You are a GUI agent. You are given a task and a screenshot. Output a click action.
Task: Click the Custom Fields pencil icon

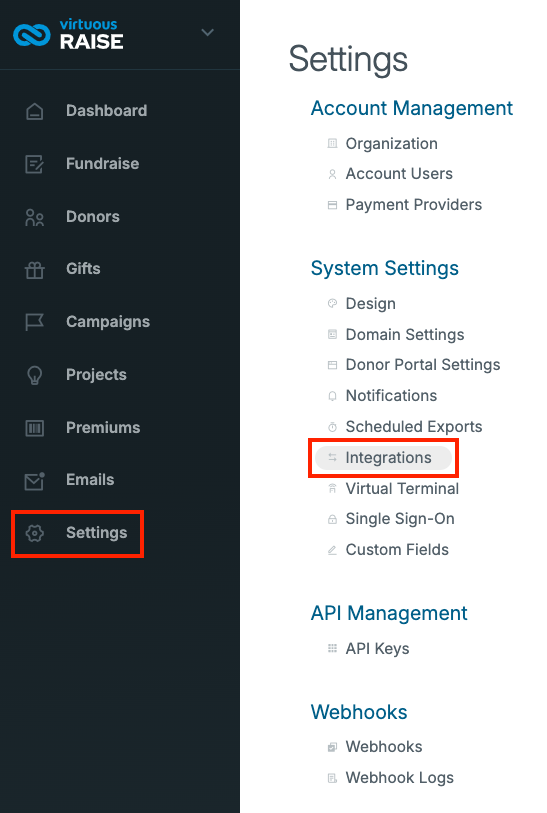(332, 550)
